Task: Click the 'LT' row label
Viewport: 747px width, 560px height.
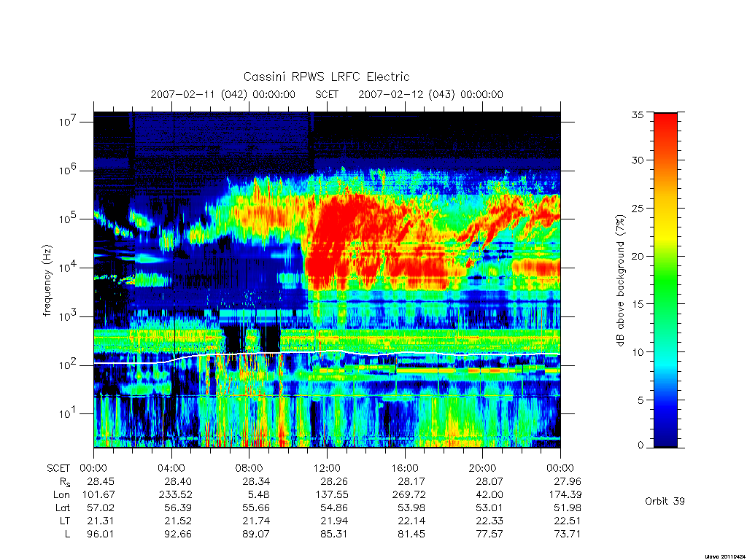Action: 65,521
